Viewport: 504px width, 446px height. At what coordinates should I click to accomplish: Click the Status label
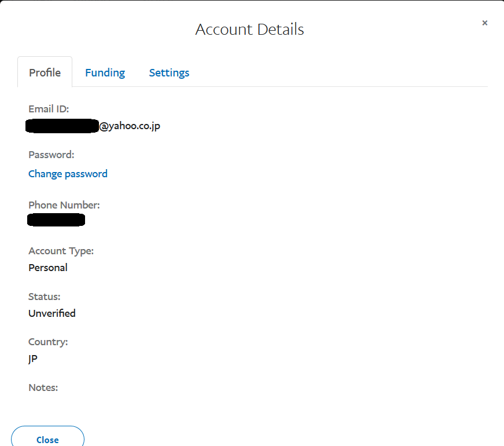(x=44, y=297)
